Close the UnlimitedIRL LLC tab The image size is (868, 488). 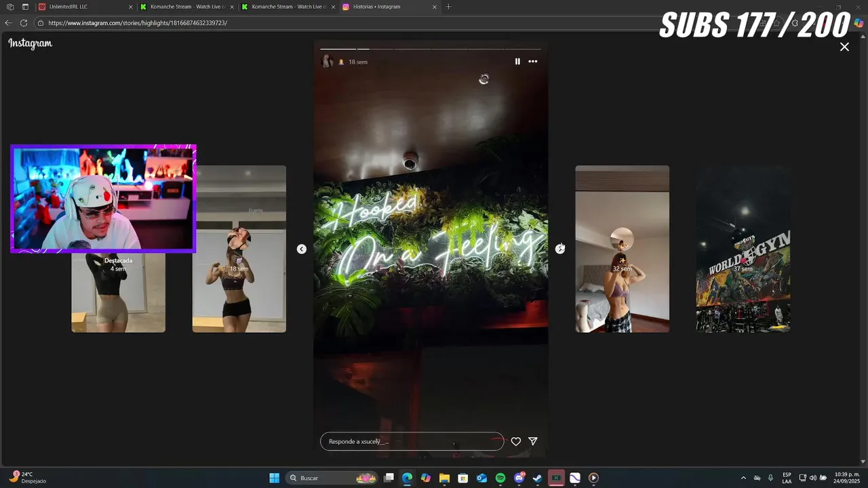tap(131, 7)
